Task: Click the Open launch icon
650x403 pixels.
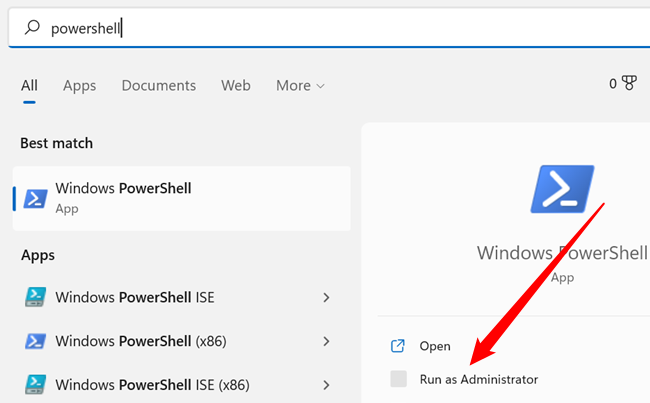Action: tap(398, 346)
